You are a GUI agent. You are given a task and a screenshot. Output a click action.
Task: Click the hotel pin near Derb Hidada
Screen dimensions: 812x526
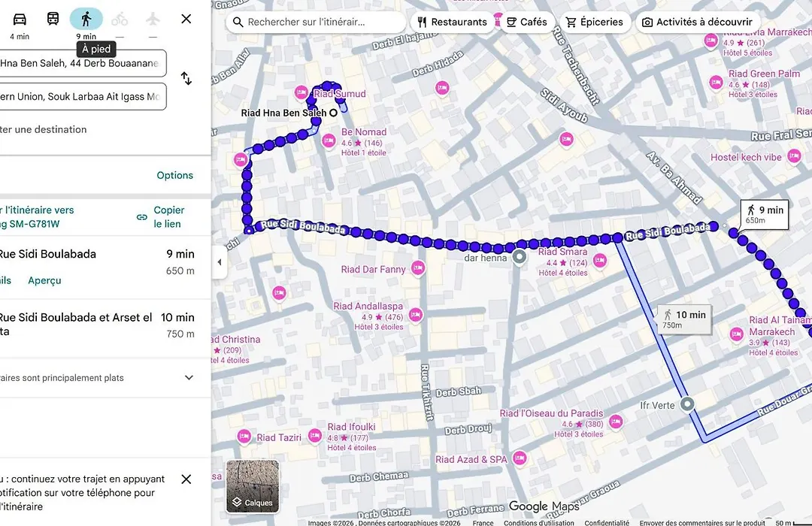[x=442, y=88]
